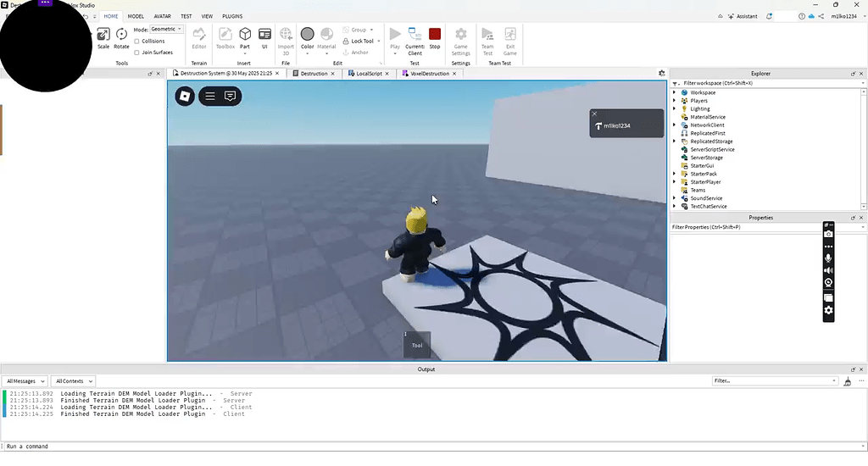Click the recorder camera screenshot icon
This screenshot has height=466, width=868.
(x=828, y=234)
